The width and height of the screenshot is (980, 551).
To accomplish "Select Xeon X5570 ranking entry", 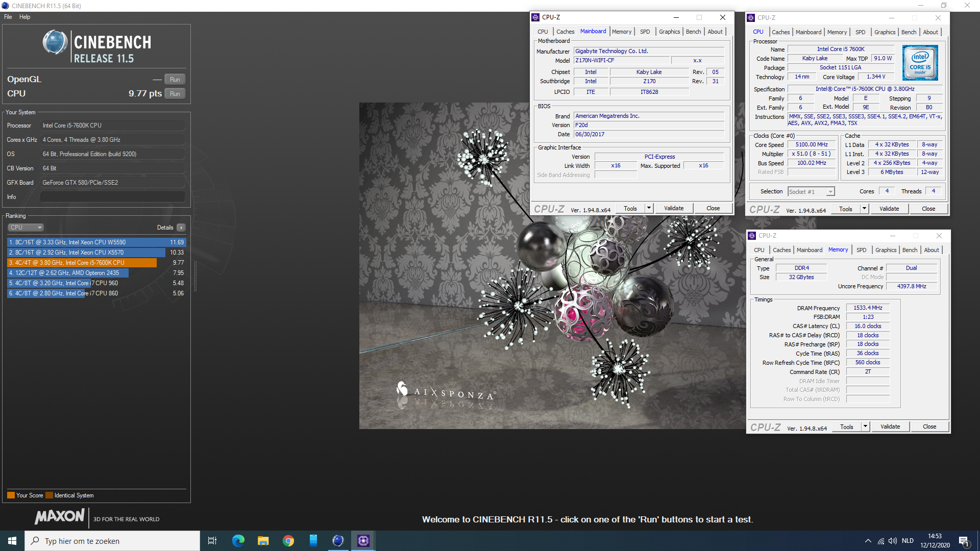I will (96, 253).
